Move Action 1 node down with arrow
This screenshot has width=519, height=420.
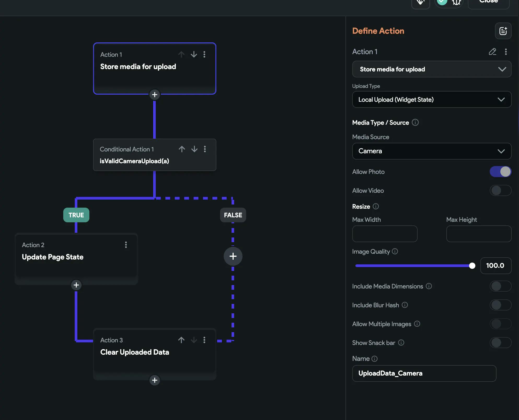(194, 54)
